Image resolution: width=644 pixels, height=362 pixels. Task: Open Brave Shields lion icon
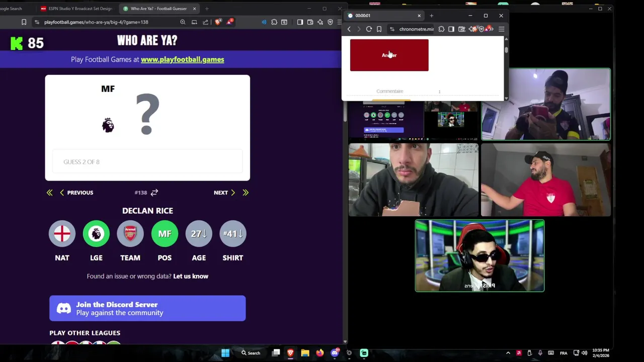217,22
